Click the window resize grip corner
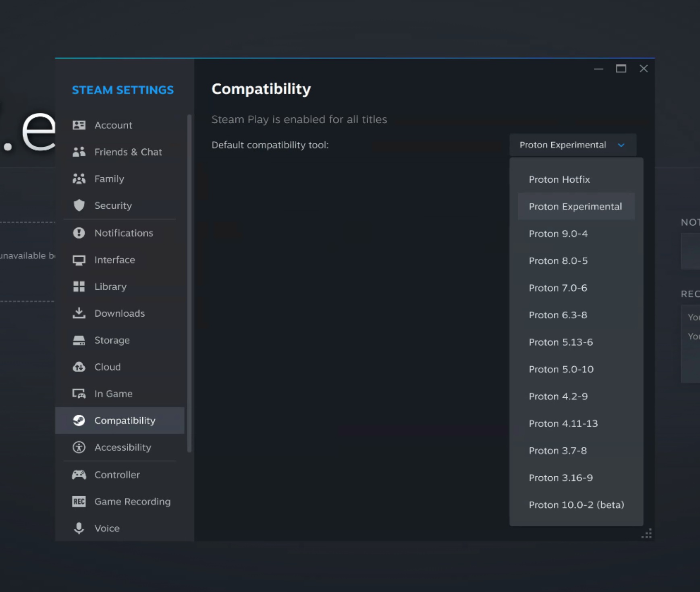This screenshot has height=592, width=700. point(647,534)
